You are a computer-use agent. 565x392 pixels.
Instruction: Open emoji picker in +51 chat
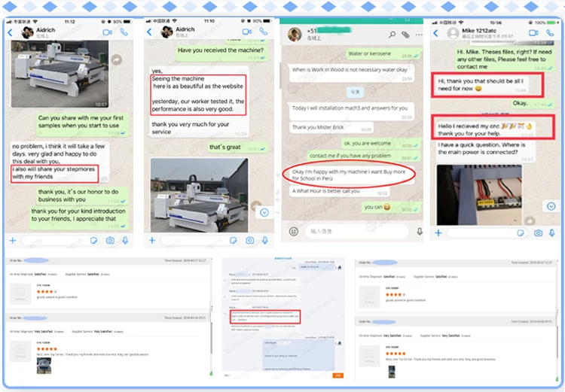294,232
